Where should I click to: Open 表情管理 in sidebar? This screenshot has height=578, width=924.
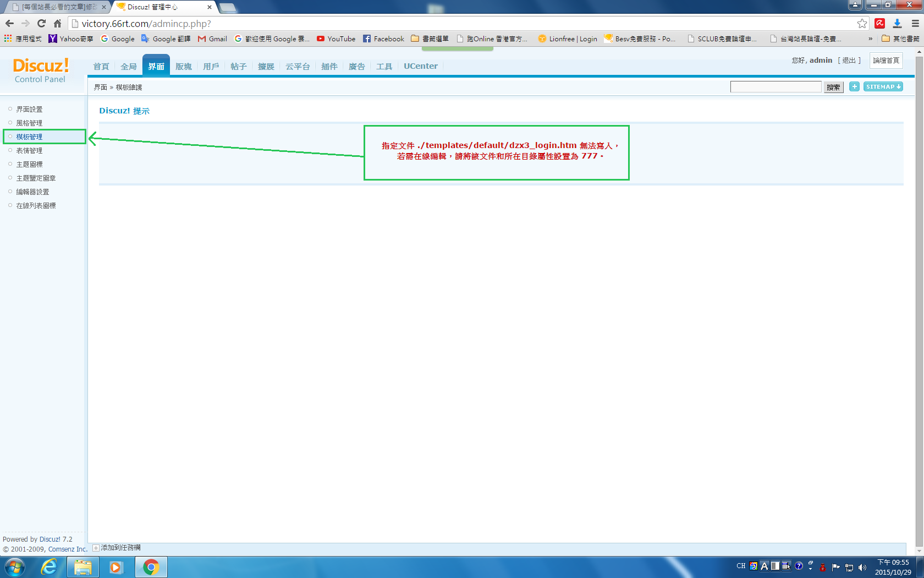click(x=29, y=150)
